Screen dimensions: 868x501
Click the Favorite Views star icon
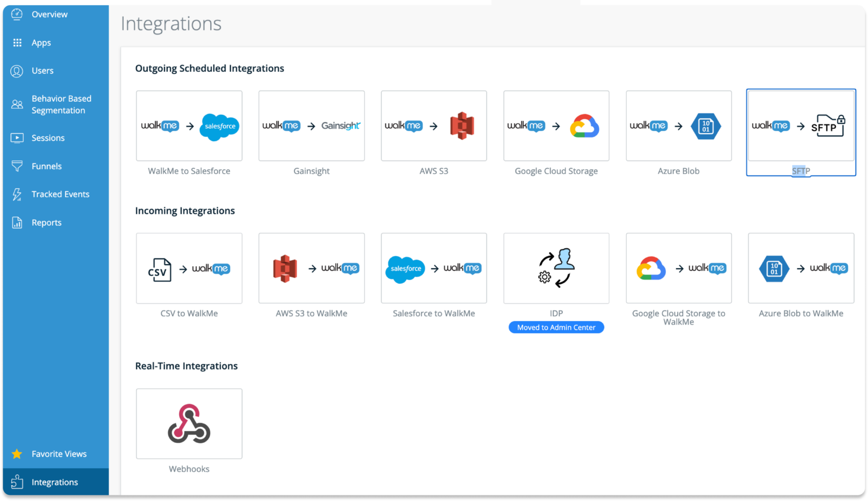point(16,454)
